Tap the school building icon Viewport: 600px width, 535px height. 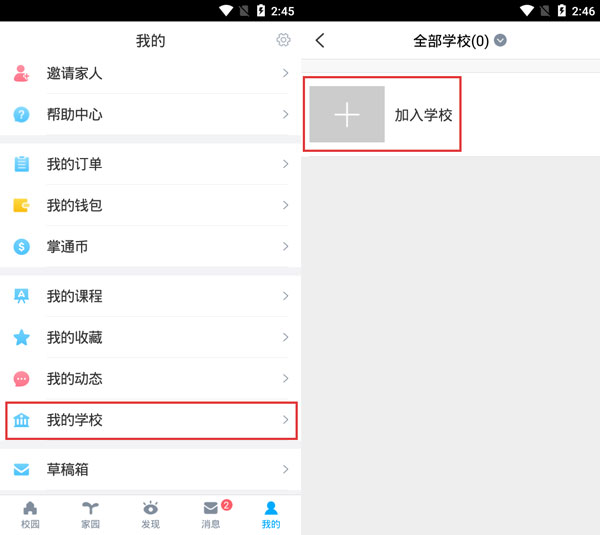(21, 420)
